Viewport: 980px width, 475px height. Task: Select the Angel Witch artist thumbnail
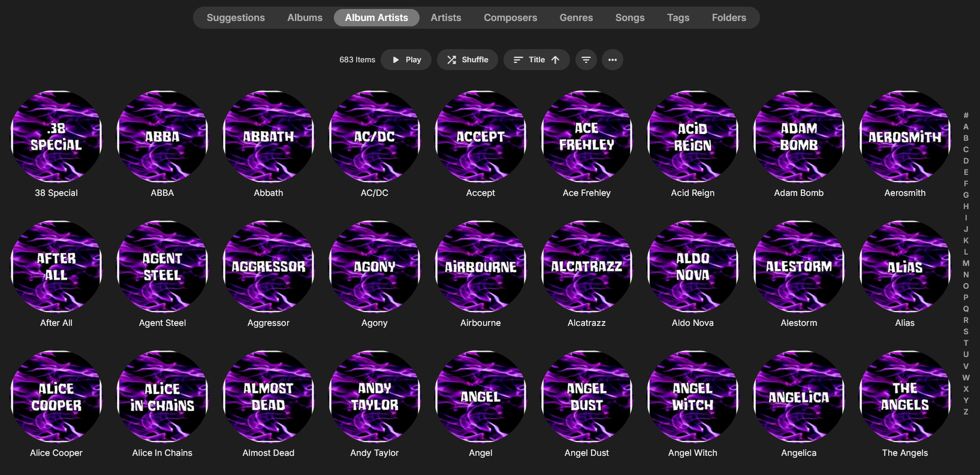693,397
